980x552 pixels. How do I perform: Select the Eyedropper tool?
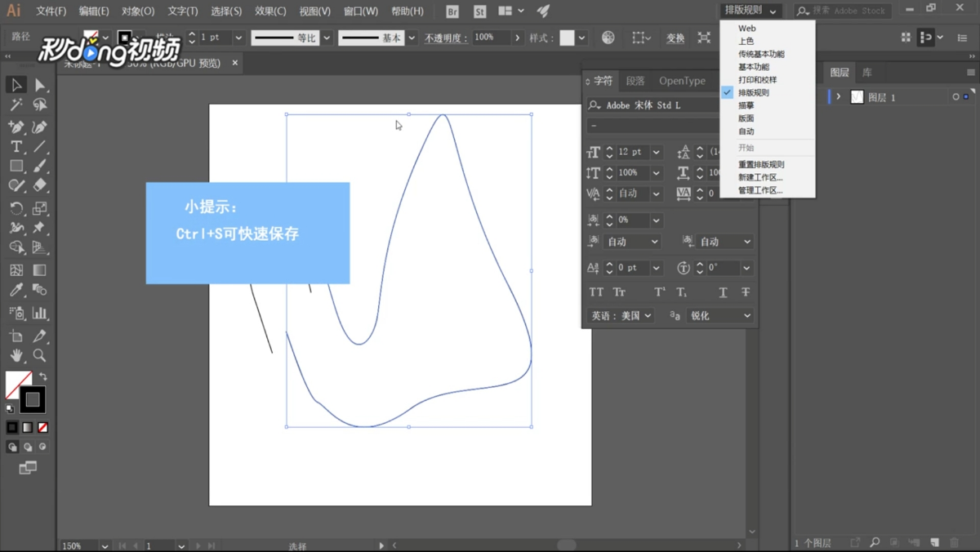tap(16, 290)
